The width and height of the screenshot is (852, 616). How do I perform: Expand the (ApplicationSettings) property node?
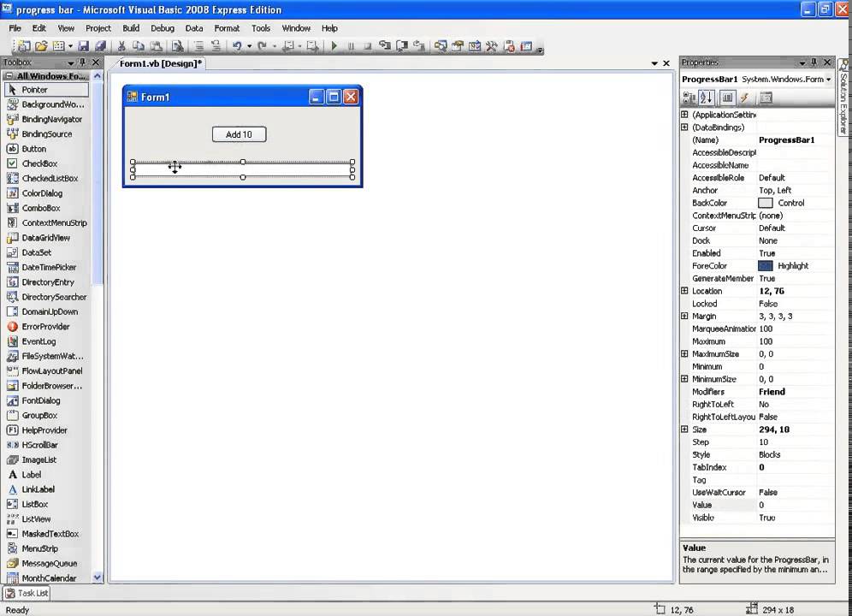pos(684,115)
